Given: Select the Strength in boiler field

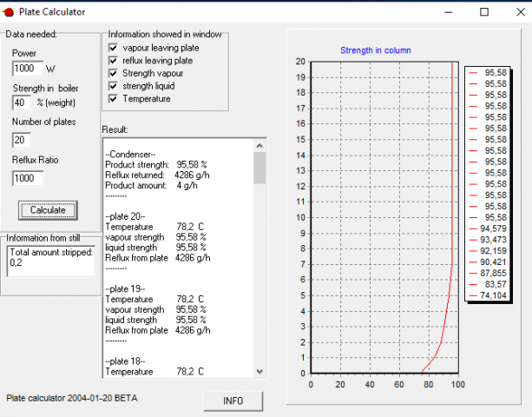Looking at the screenshot, I should click(x=23, y=103).
